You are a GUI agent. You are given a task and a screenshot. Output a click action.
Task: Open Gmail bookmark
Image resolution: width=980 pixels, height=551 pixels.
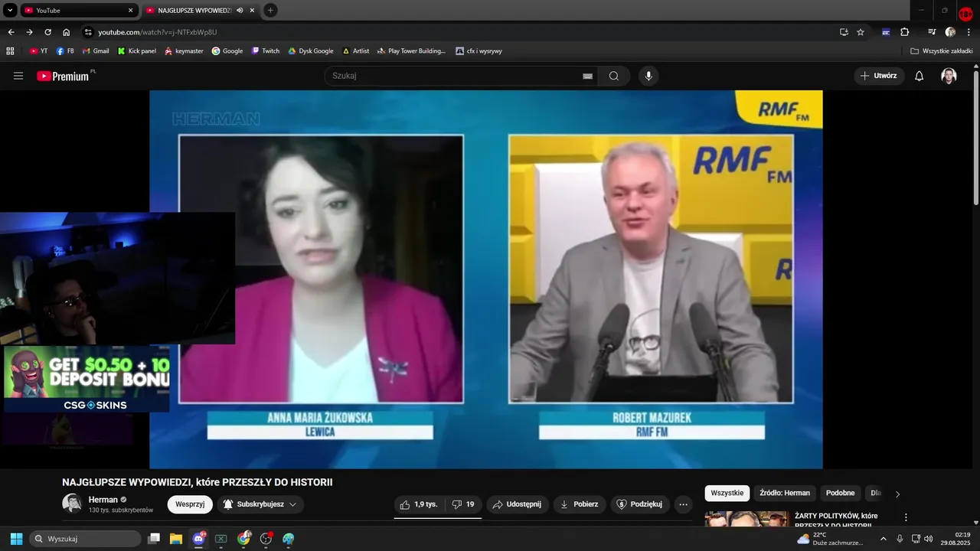tap(96, 51)
